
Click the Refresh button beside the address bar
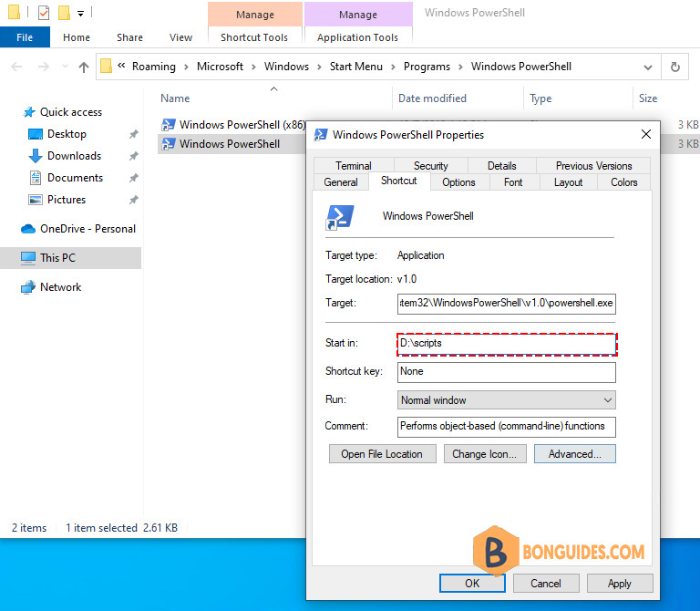[675, 67]
